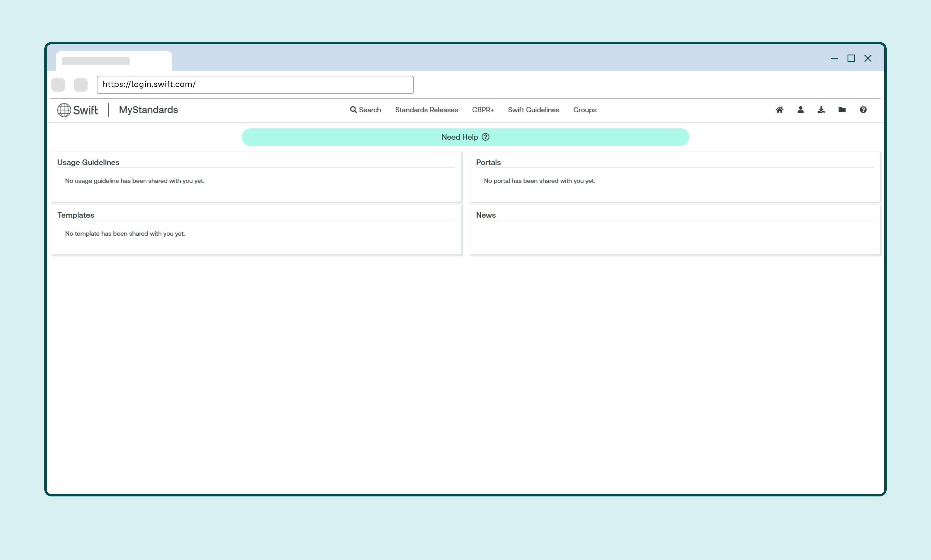Click the circled question mark in Need Help banner
Screen dimensions: 931x560
(486, 137)
